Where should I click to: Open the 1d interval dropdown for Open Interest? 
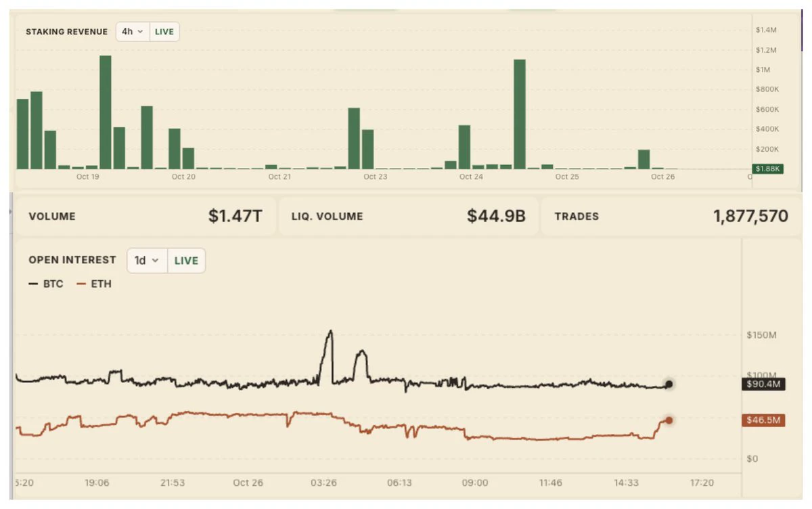[147, 261]
